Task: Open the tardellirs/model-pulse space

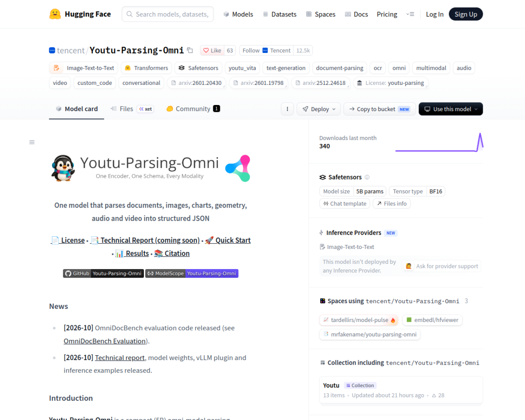Action: [x=359, y=320]
